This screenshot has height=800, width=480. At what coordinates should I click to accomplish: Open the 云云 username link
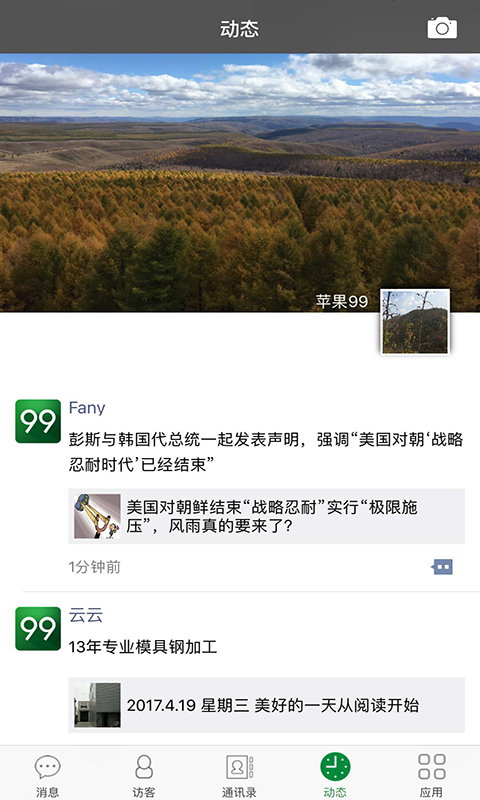point(86,615)
